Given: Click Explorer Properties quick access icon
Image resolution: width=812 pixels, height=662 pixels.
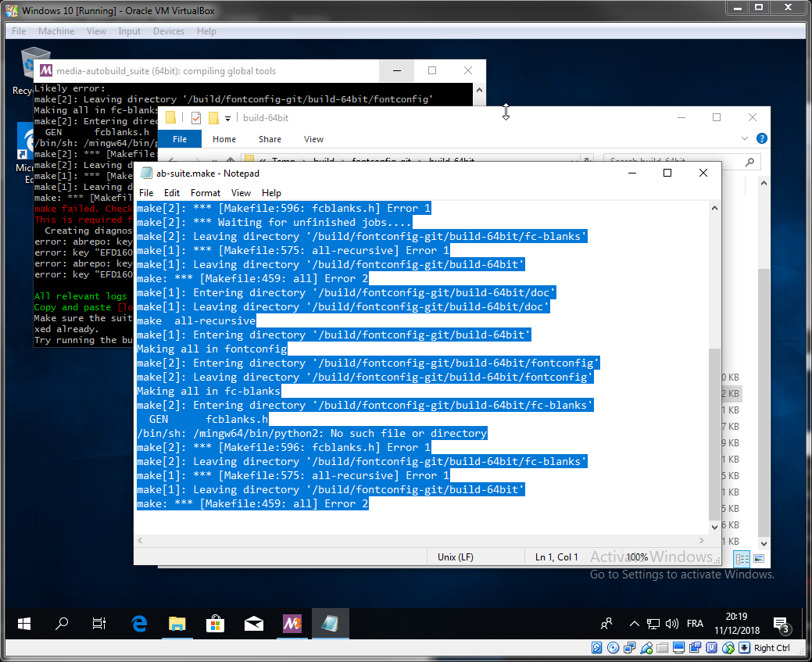Looking at the screenshot, I should [x=195, y=117].
